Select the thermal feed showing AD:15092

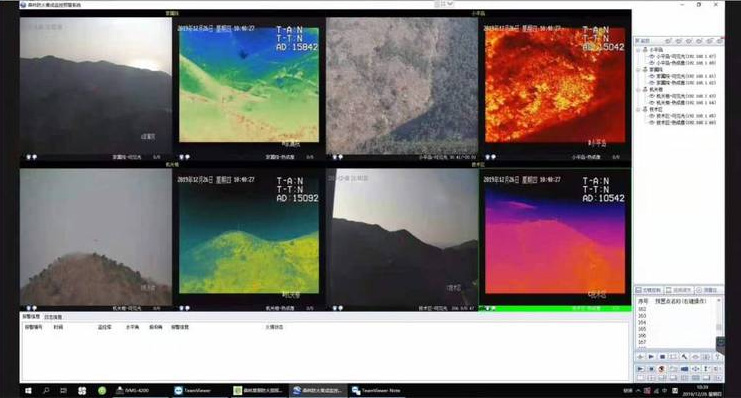(x=249, y=234)
